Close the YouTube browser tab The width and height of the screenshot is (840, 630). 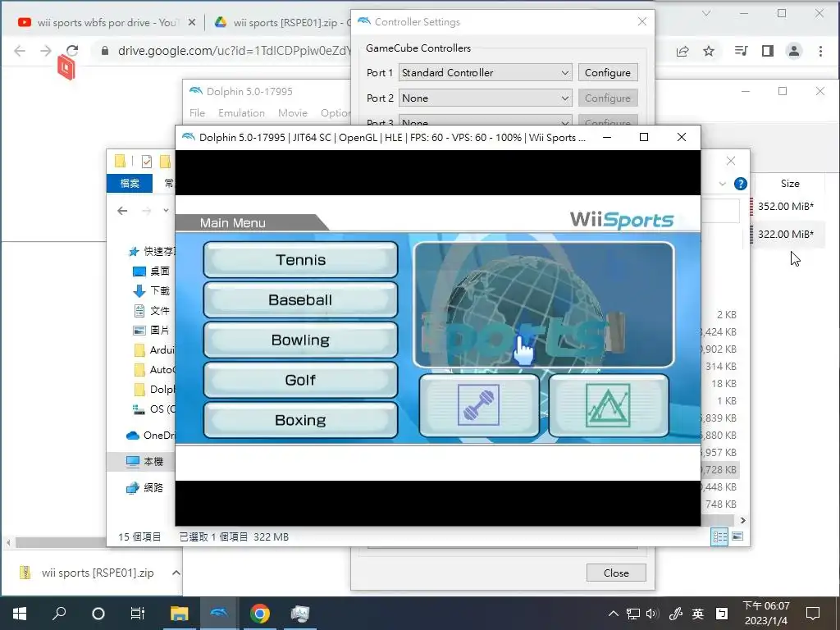(192, 22)
